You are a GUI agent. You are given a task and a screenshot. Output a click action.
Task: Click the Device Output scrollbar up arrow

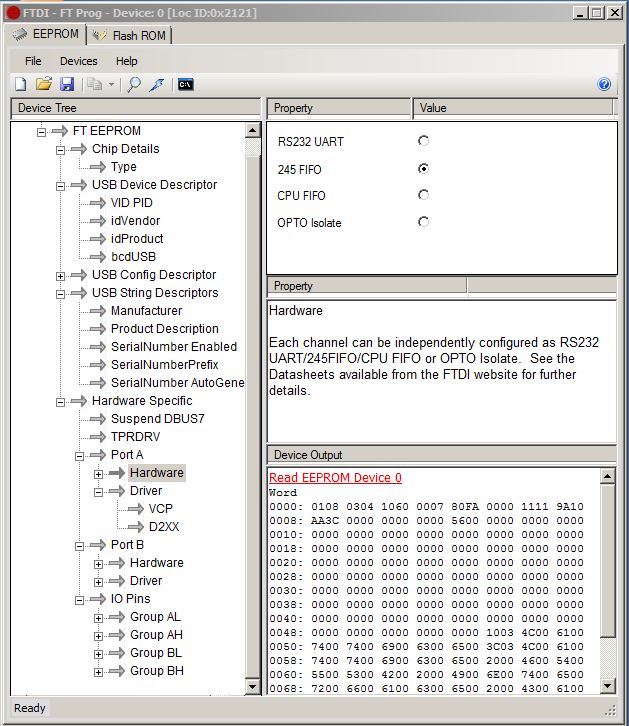click(x=607, y=476)
